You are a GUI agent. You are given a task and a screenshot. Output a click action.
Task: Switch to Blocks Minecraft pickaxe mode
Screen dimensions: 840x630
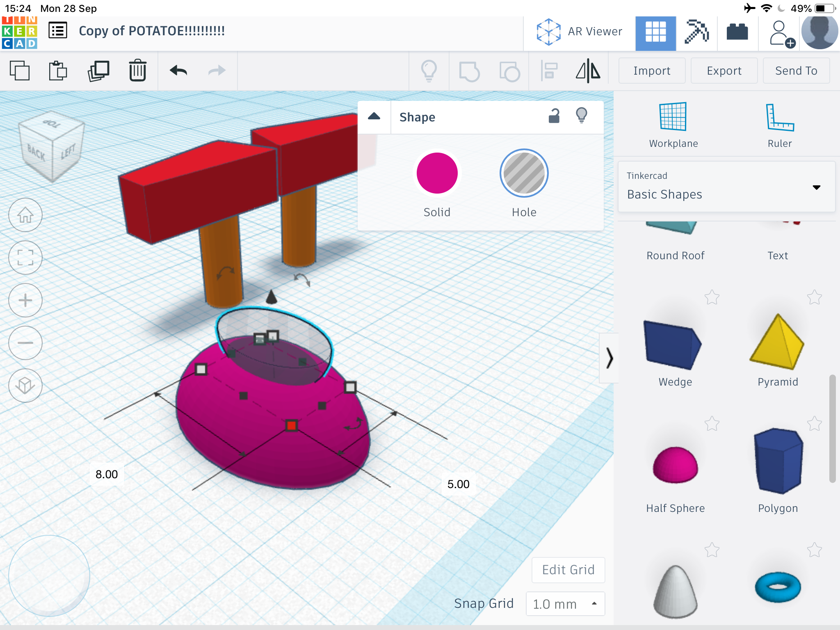pos(696,32)
